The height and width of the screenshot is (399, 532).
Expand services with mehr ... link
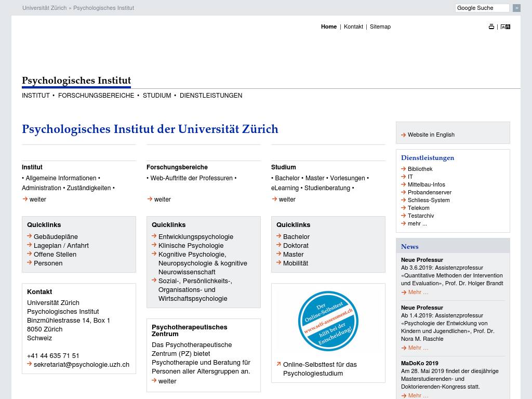[x=417, y=223]
